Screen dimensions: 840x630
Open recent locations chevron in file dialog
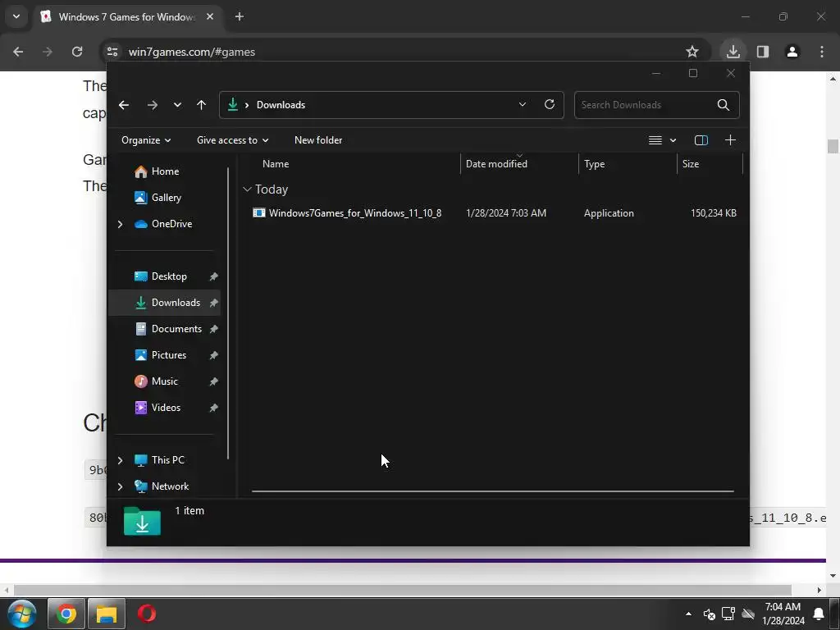click(177, 105)
